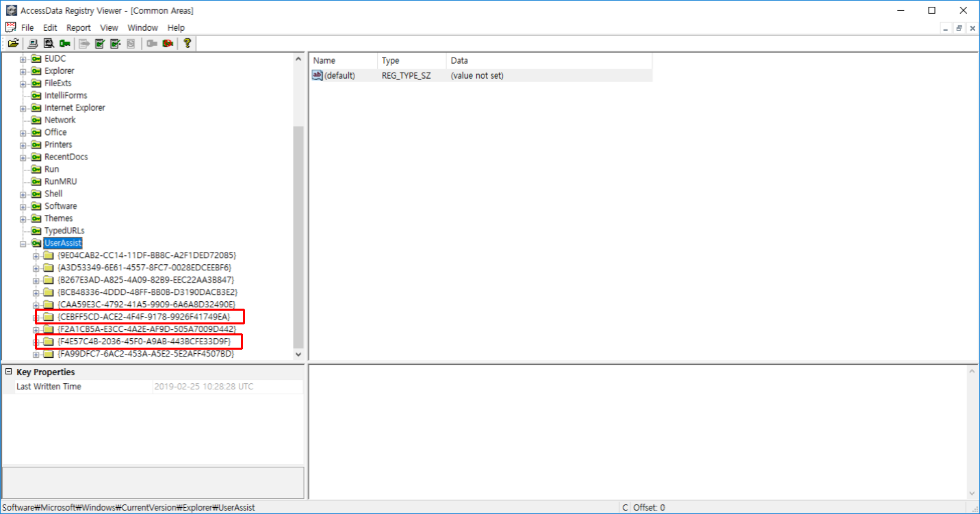Click the app icon beside the File menu
The height and width of the screenshot is (514, 980).
[10, 27]
